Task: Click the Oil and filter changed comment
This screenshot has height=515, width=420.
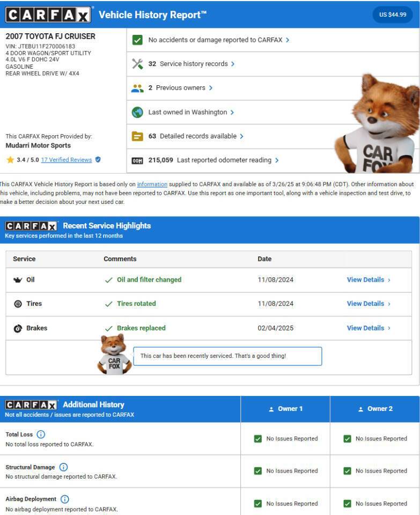Action: 149,280
